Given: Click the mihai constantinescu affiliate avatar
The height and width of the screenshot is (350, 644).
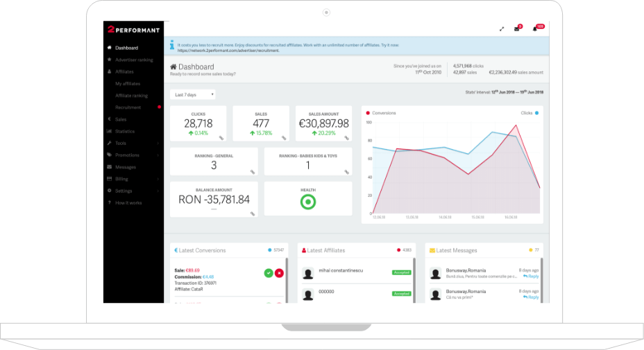Looking at the screenshot, I should [x=308, y=273].
